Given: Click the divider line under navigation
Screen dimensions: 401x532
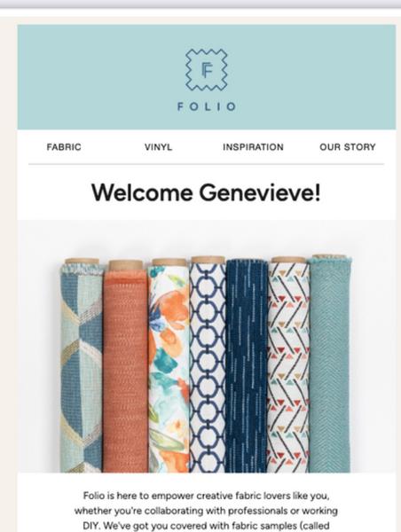Looking at the screenshot, I should (206, 164).
